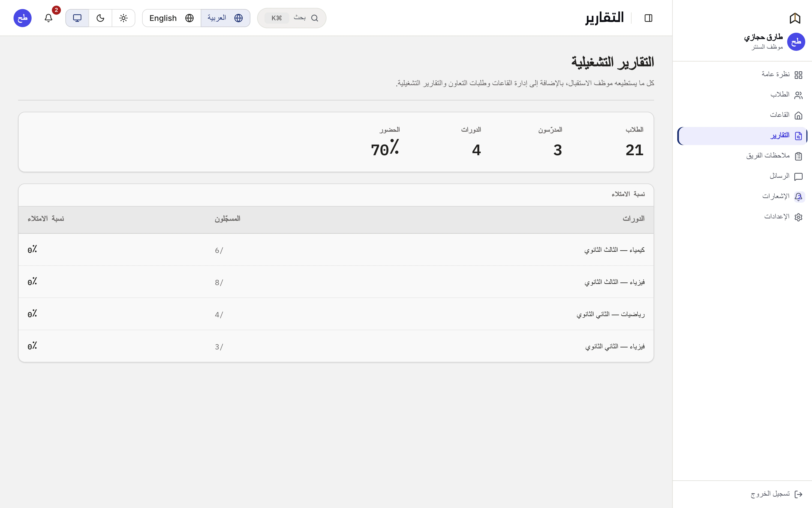This screenshot has height=508, width=812.
Task: Open القاعات sidebar item
Action: point(742,115)
